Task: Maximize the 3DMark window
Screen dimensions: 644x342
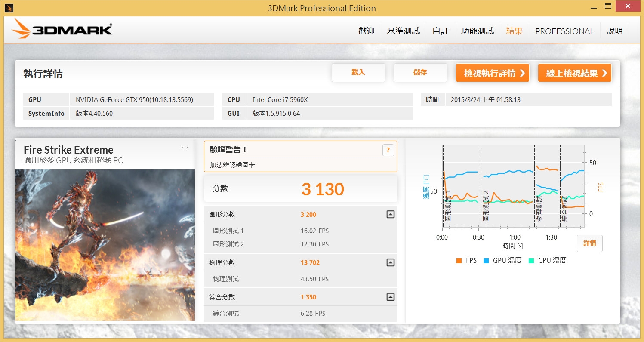Action: [608, 6]
